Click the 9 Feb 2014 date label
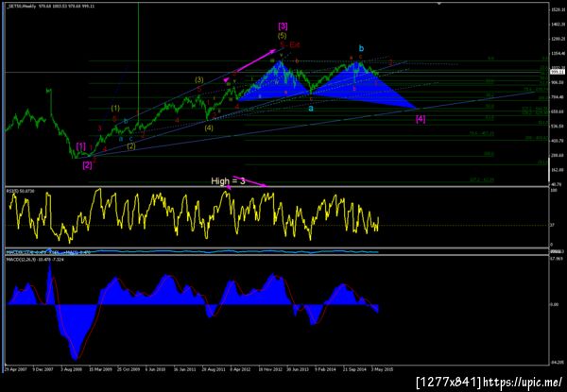This screenshot has width=567, height=392. [x=325, y=369]
